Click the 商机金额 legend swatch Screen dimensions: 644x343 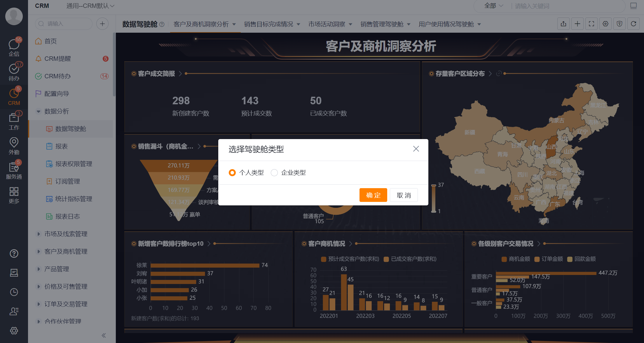point(504,259)
